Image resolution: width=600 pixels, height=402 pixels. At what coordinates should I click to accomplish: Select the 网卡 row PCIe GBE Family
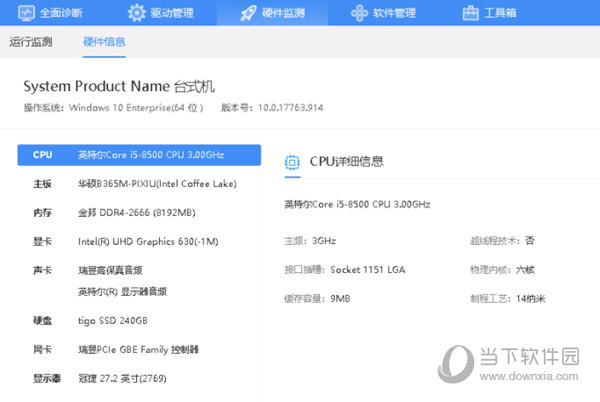pyautogui.click(x=139, y=350)
